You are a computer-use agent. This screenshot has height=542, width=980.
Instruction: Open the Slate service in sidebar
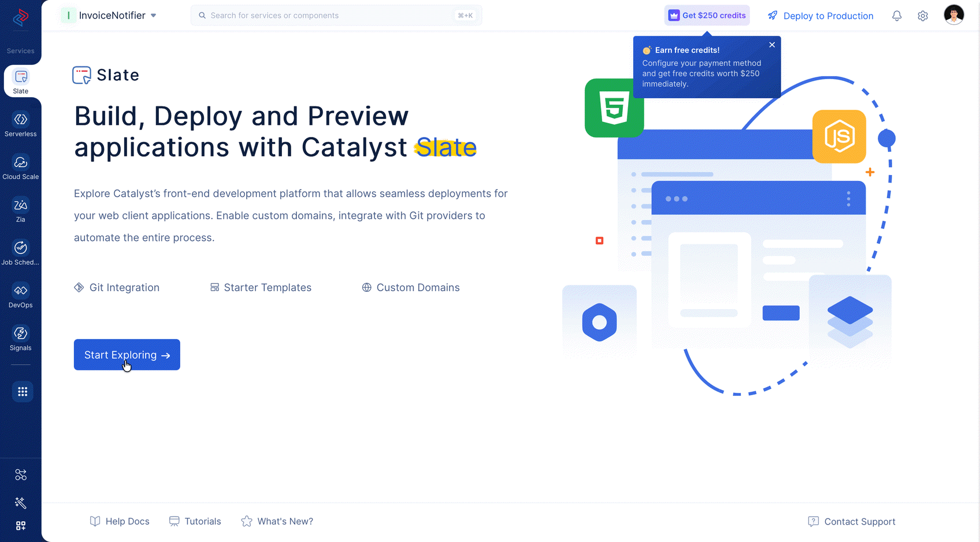(x=21, y=81)
